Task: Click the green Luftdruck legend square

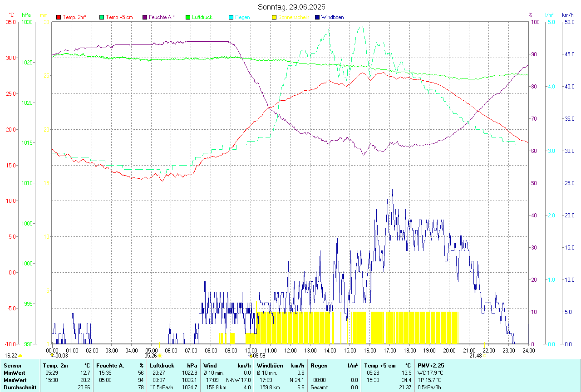Action: point(188,17)
